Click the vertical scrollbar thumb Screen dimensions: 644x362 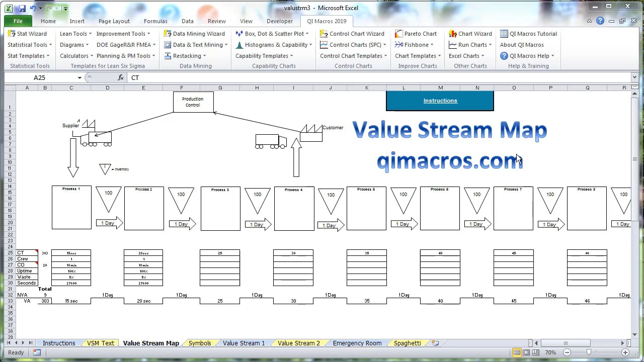click(x=635, y=159)
